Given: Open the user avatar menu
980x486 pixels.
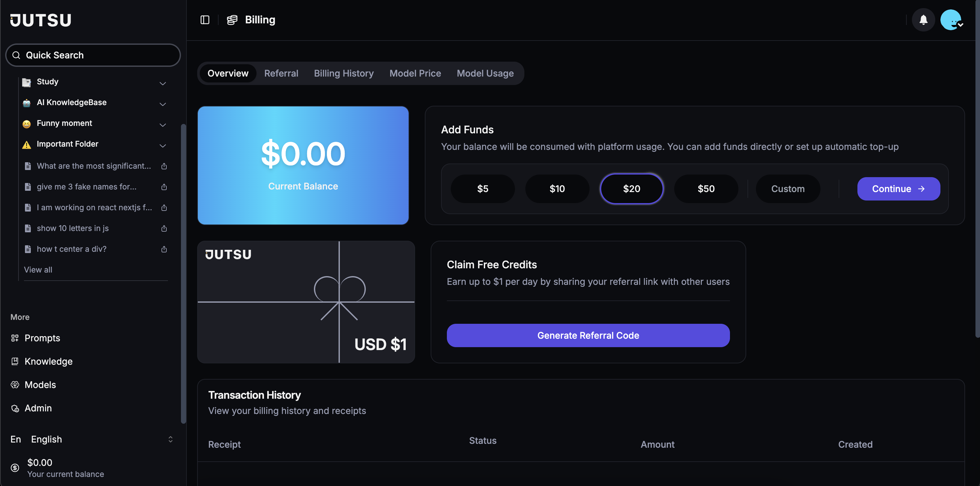Looking at the screenshot, I should pyautogui.click(x=951, y=20).
